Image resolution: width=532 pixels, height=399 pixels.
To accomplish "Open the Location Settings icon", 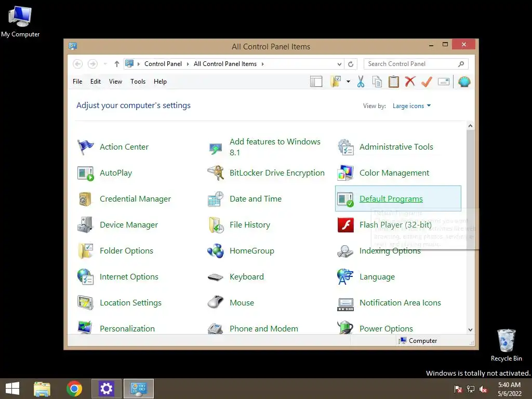I will [85, 303].
